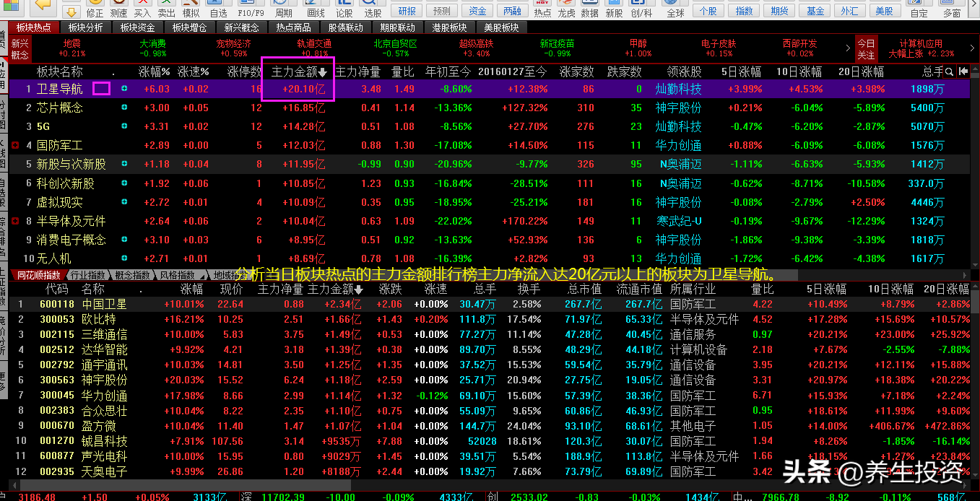Click the plus icon in 卫星导航 row
Viewport: 980px width, 501px height.
[124, 89]
